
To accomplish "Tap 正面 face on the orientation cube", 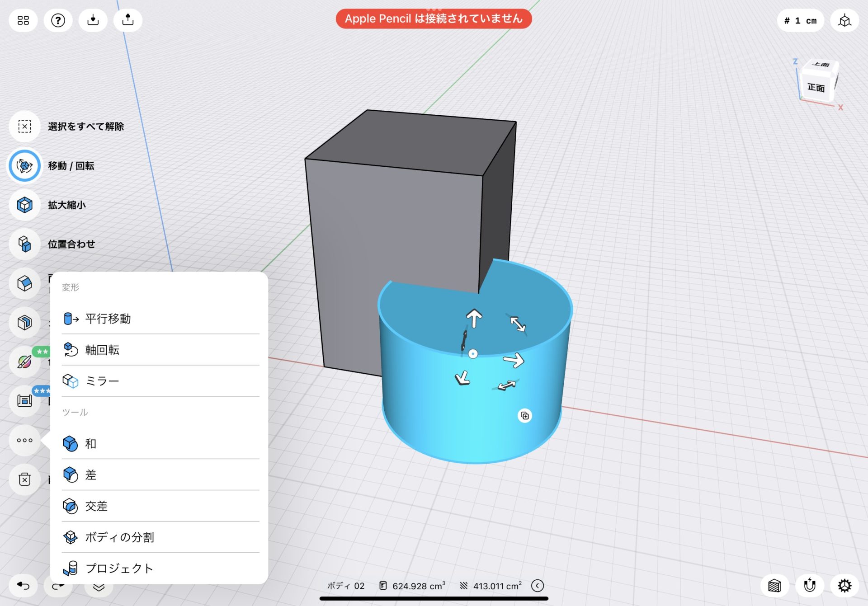I will pos(816,88).
